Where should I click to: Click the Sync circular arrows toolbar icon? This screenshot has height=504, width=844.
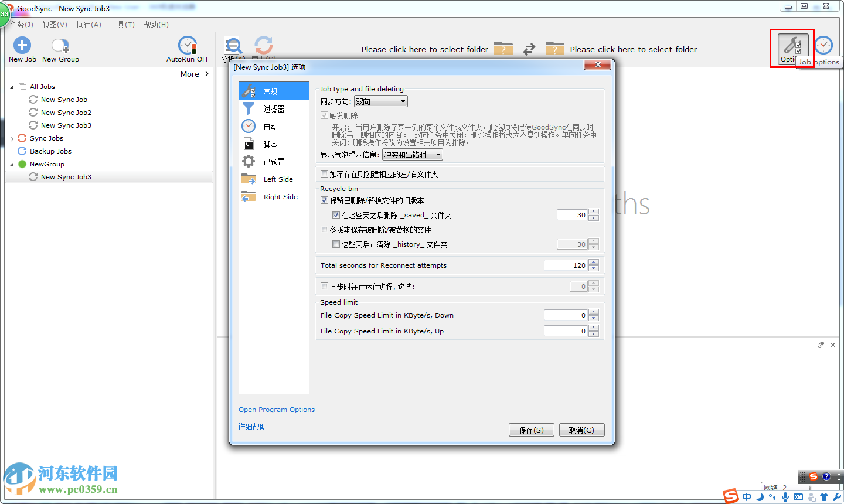264,45
